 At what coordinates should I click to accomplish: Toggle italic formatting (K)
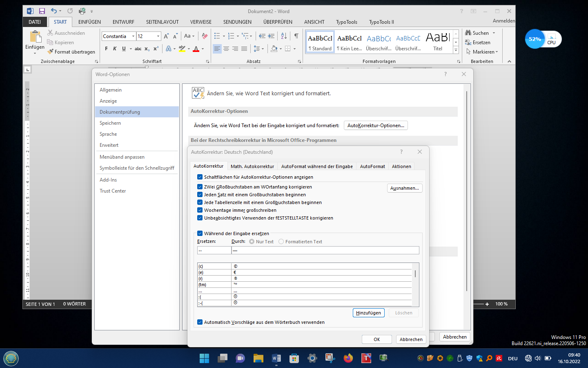115,49
